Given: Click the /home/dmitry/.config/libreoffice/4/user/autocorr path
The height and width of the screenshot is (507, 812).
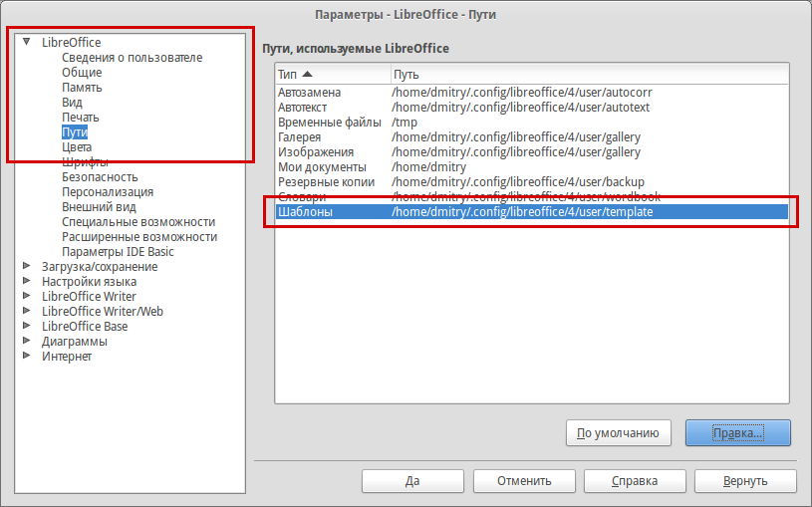Looking at the screenshot, I should coord(521,93).
